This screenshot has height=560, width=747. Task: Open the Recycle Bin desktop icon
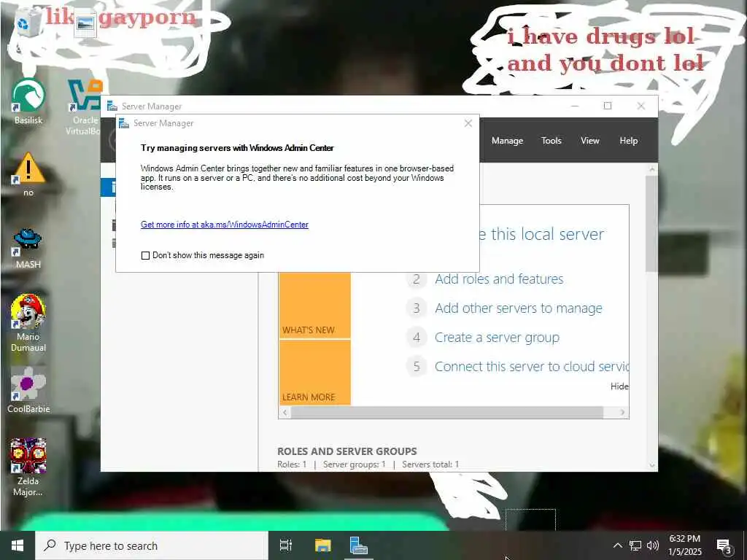pos(28,23)
